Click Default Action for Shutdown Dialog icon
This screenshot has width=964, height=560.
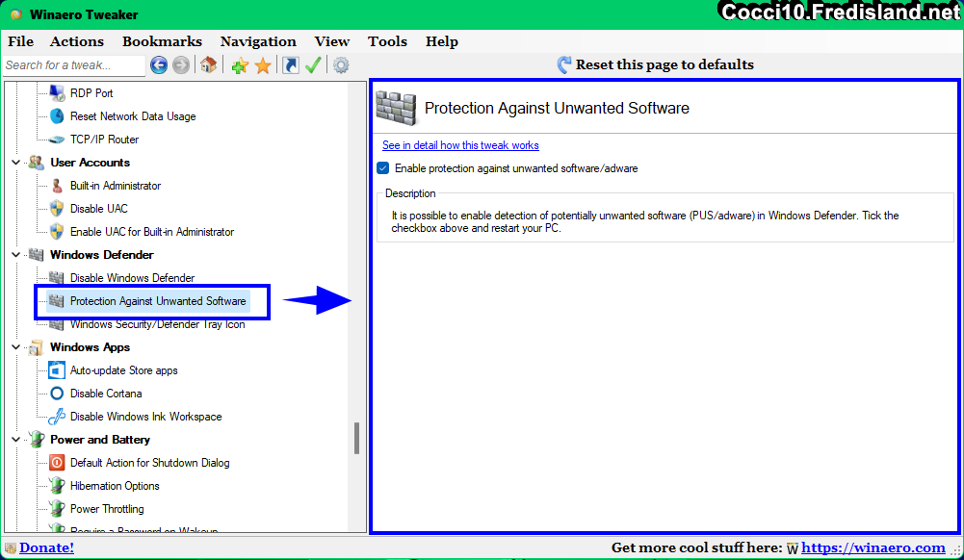click(57, 463)
